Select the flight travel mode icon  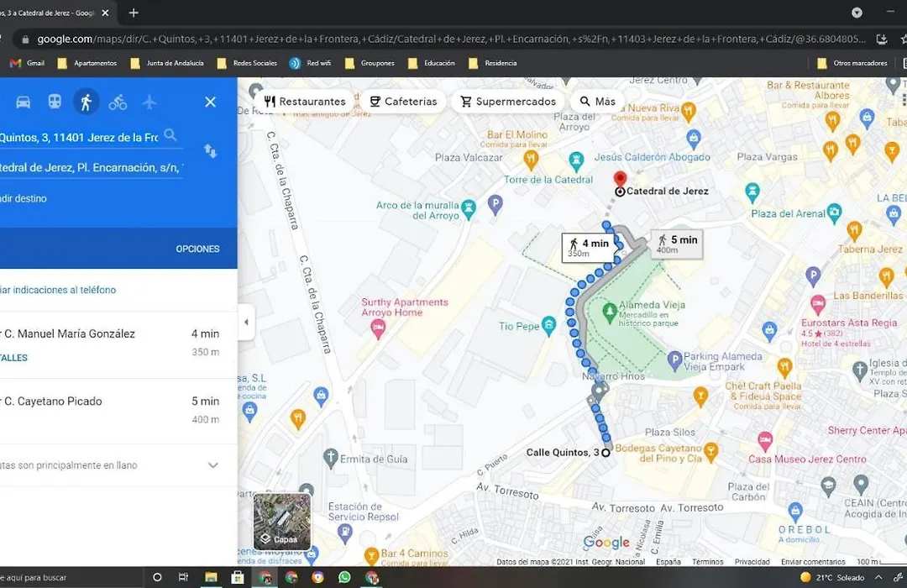149,102
